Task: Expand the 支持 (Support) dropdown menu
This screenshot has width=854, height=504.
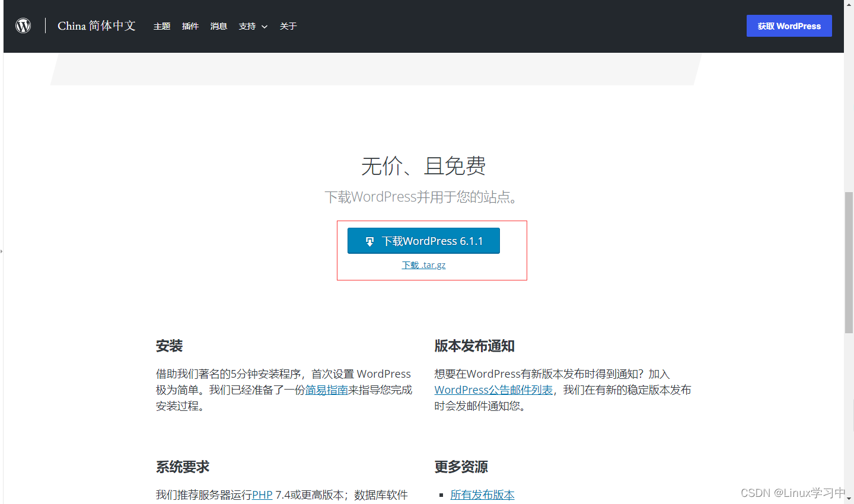Action: [248, 26]
